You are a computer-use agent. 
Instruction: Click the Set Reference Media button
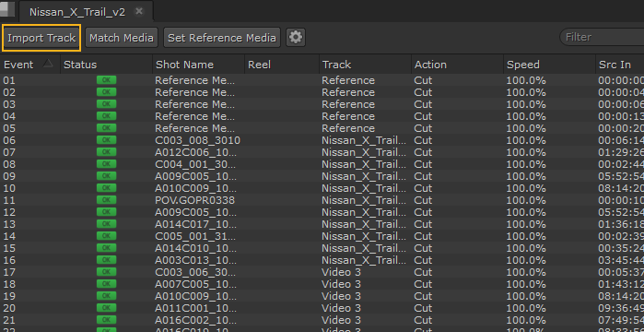[x=222, y=38]
